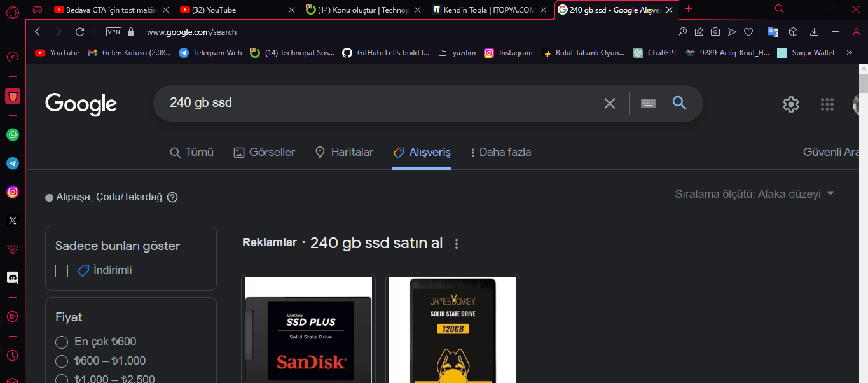
Task: Reload the current page
Action: 79,32
